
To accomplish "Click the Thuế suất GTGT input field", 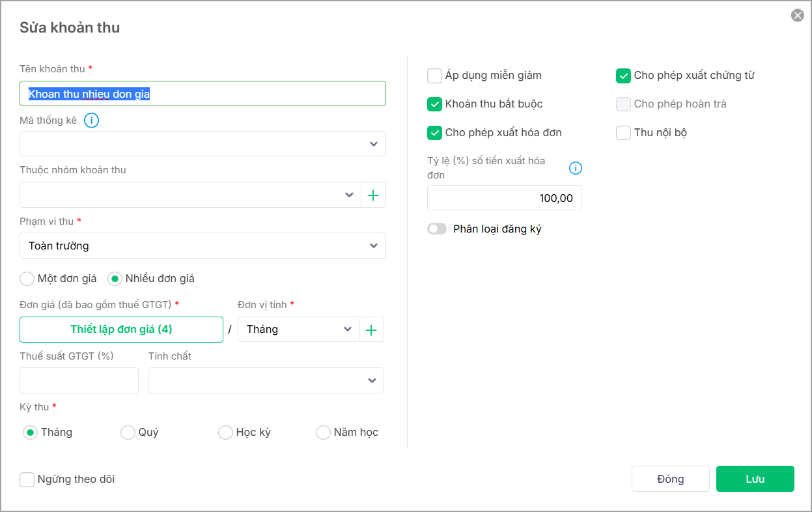I will [79, 380].
